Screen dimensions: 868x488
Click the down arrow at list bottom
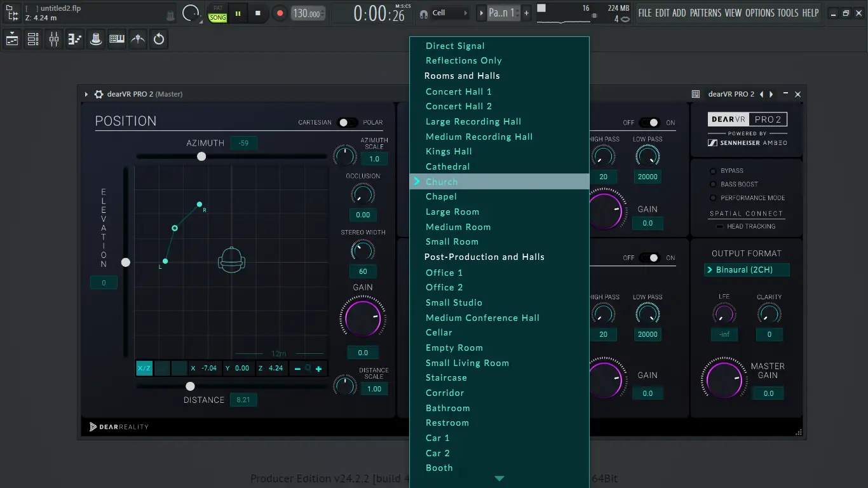click(499, 478)
